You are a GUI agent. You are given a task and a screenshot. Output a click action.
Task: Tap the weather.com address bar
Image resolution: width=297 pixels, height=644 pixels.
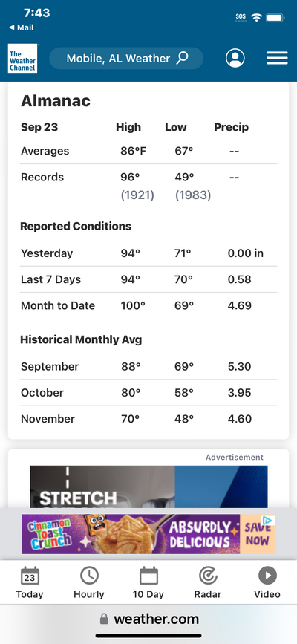[x=148, y=619]
